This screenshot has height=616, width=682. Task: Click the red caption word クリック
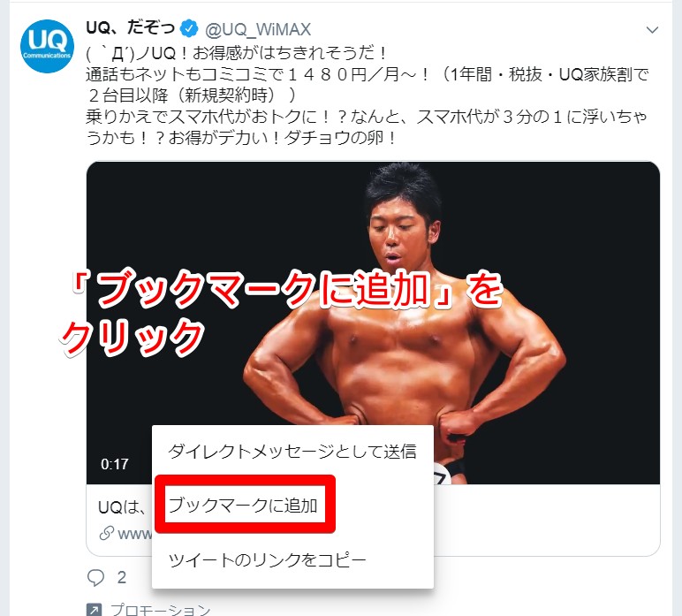click(133, 338)
